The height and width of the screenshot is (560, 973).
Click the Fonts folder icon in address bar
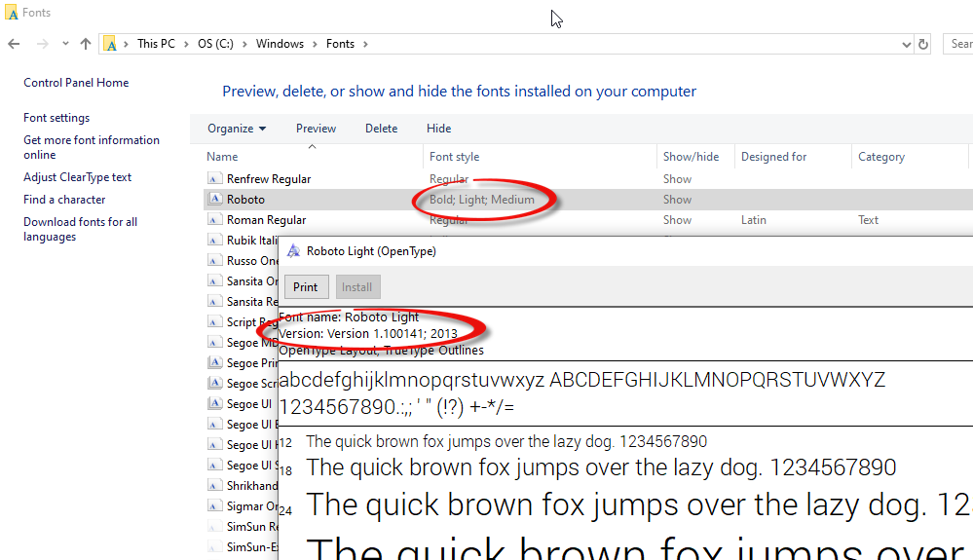click(110, 44)
